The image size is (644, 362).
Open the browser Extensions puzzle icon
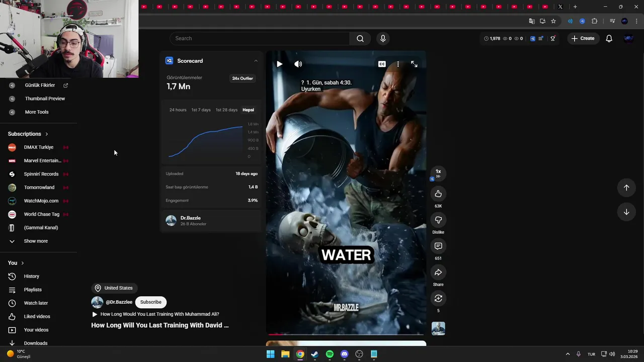coord(595,21)
